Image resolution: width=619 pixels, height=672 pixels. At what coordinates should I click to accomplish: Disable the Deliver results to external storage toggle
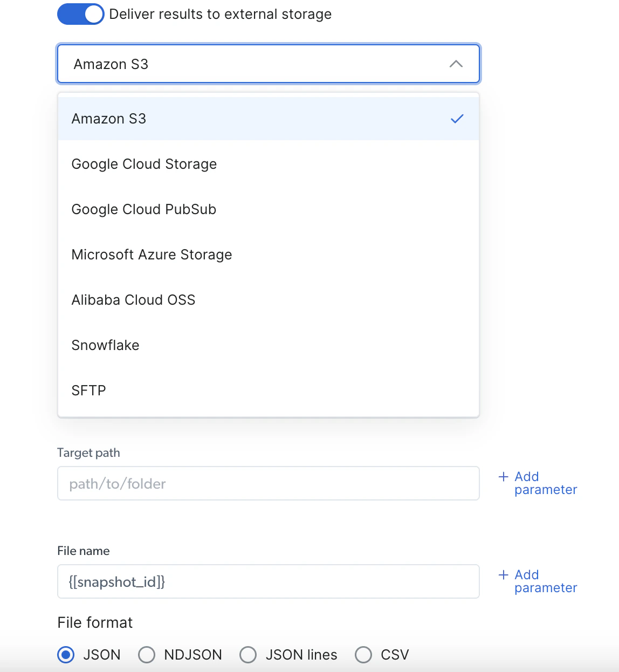[x=80, y=14]
